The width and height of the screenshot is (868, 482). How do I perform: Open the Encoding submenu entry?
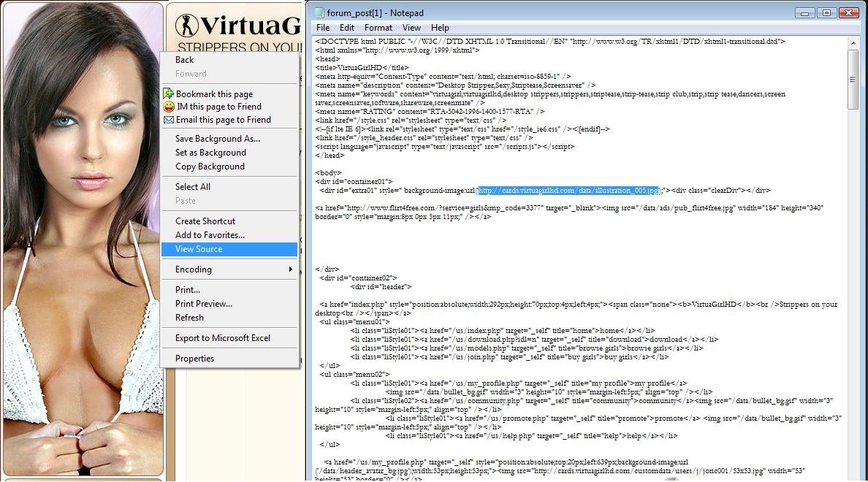(x=229, y=269)
